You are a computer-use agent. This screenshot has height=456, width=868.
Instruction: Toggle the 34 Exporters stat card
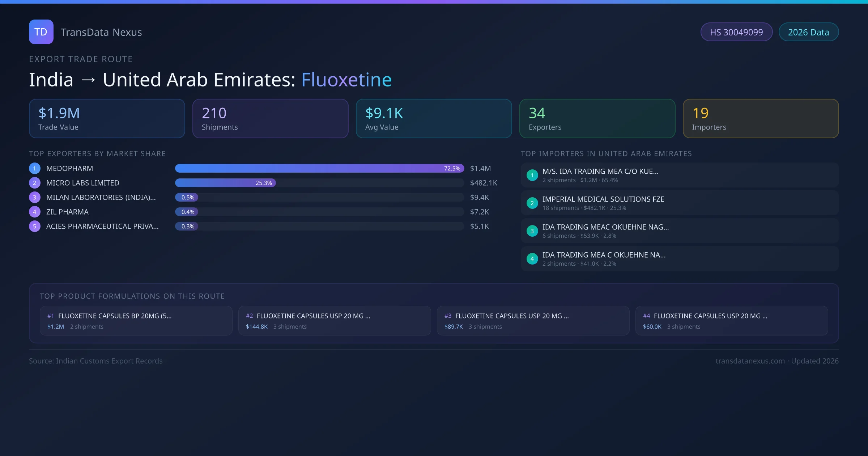click(x=597, y=118)
